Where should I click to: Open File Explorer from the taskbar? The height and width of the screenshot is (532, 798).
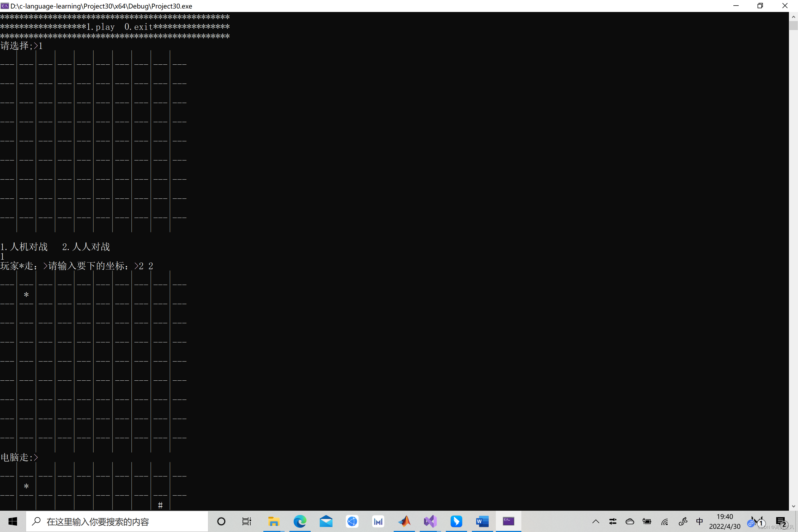point(273,521)
